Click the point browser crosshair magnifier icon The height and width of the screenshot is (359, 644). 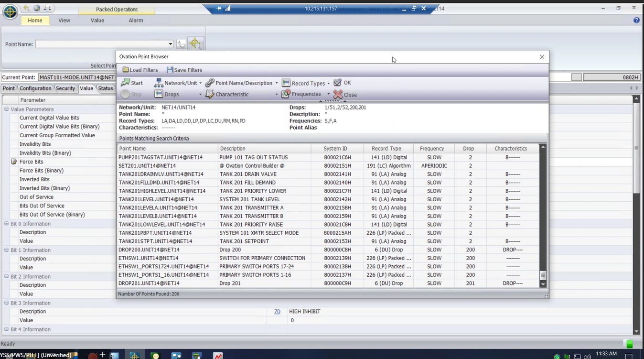pos(195,44)
